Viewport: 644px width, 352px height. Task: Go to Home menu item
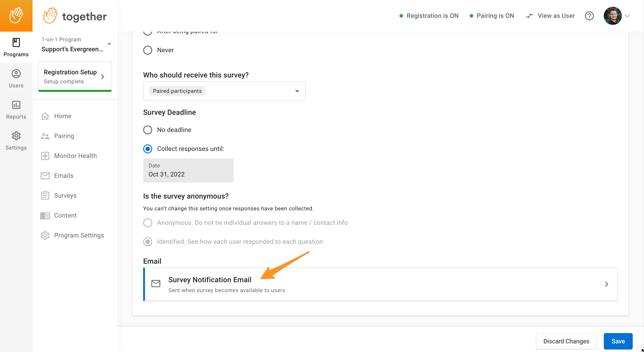(x=63, y=116)
